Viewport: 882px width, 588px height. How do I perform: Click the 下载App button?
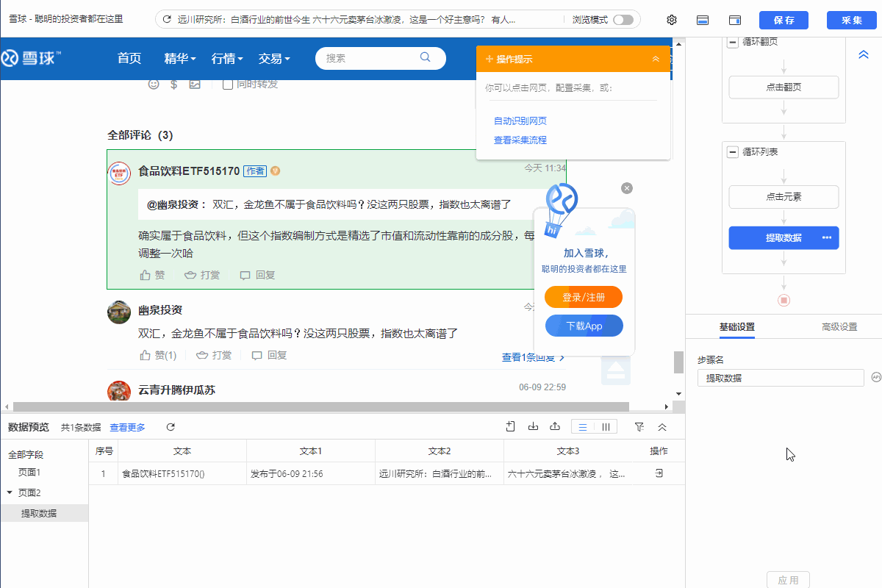tap(584, 326)
